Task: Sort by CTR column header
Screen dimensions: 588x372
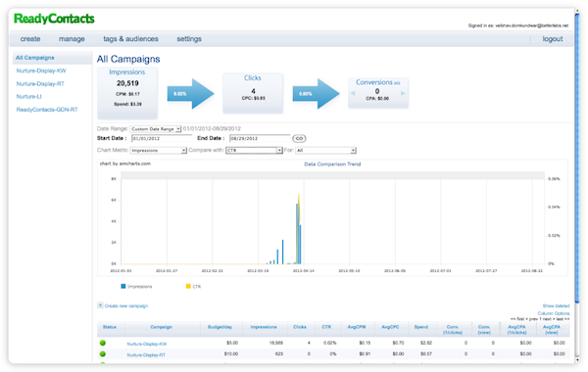Action: 326,327
